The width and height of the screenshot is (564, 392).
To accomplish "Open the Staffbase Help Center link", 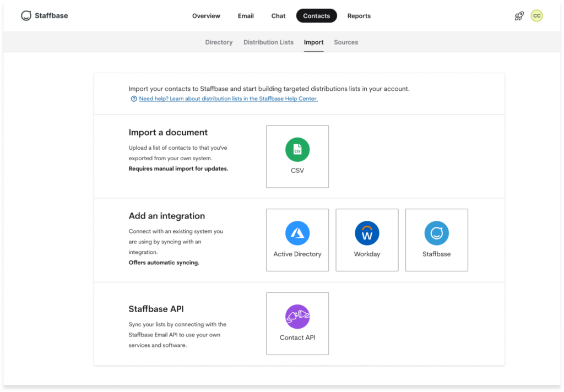I will pyautogui.click(x=228, y=99).
